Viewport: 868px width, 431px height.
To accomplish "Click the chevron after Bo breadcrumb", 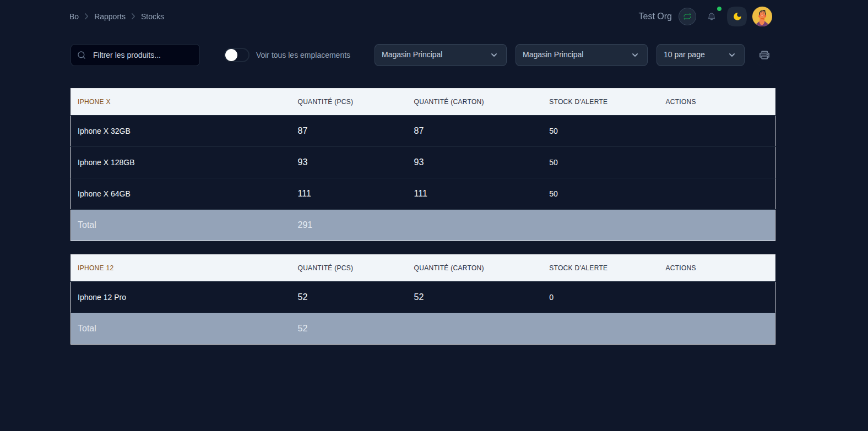I will pyautogui.click(x=86, y=17).
